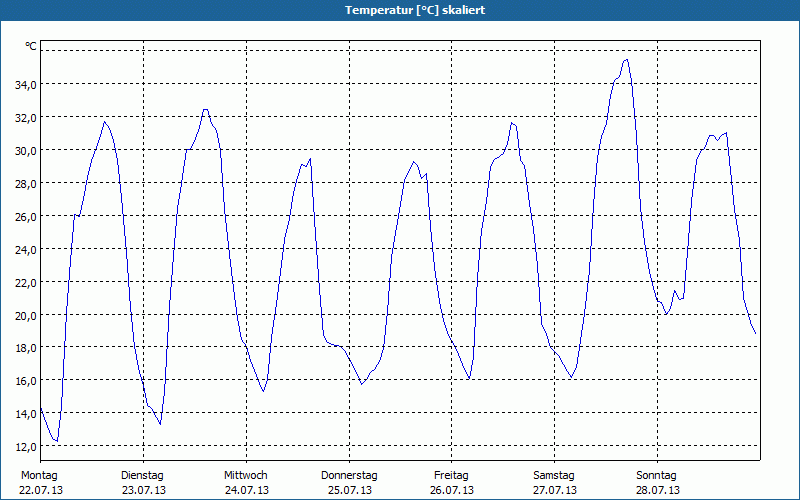Click the Freitag day label
The image size is (800, 500).
pyautogui.click(x=451, y=476)
